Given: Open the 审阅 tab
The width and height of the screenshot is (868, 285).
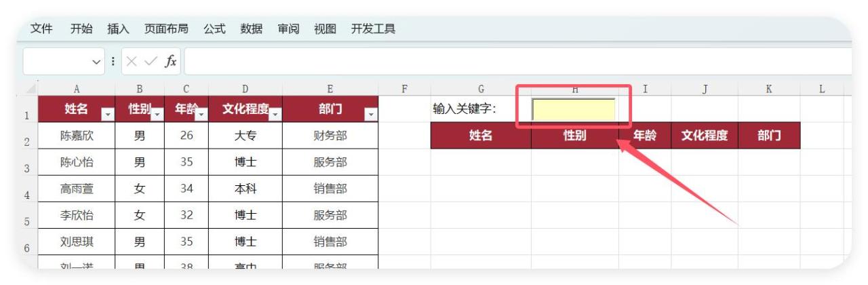Looking at the screenshot, I should coord(288,28).
